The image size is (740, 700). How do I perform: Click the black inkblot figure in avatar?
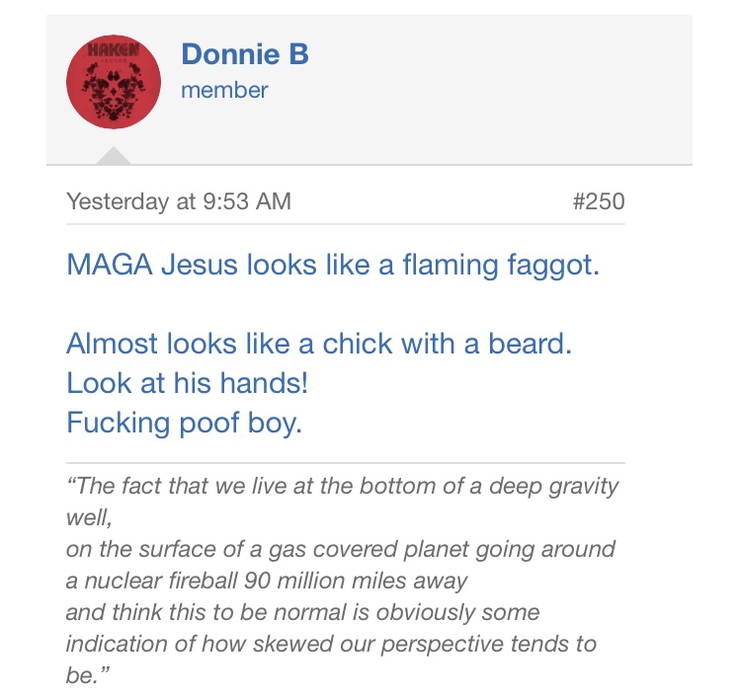[114, 92]
